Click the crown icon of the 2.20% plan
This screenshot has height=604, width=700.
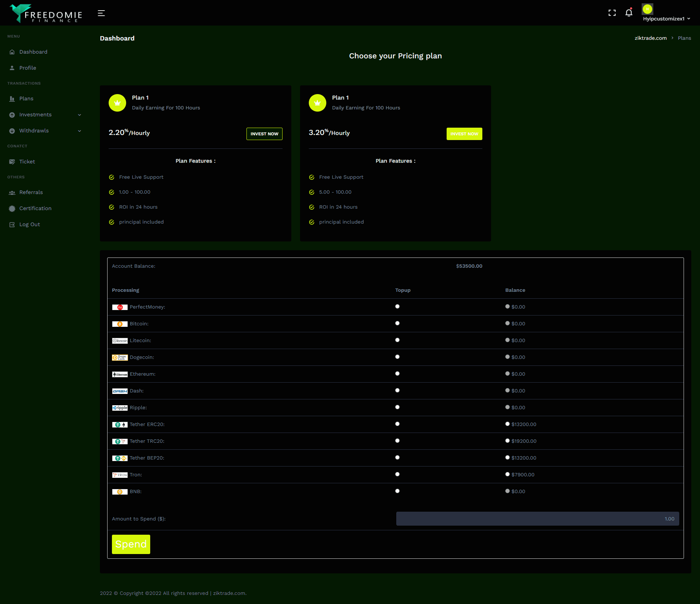(x=117, y=103)
